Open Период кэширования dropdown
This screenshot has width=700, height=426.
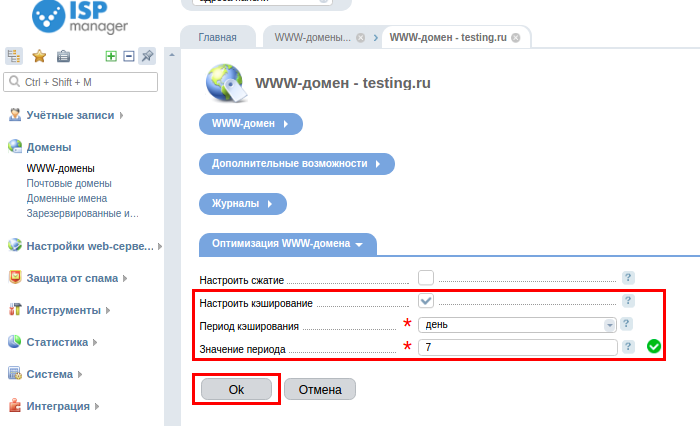coord(517,325)
